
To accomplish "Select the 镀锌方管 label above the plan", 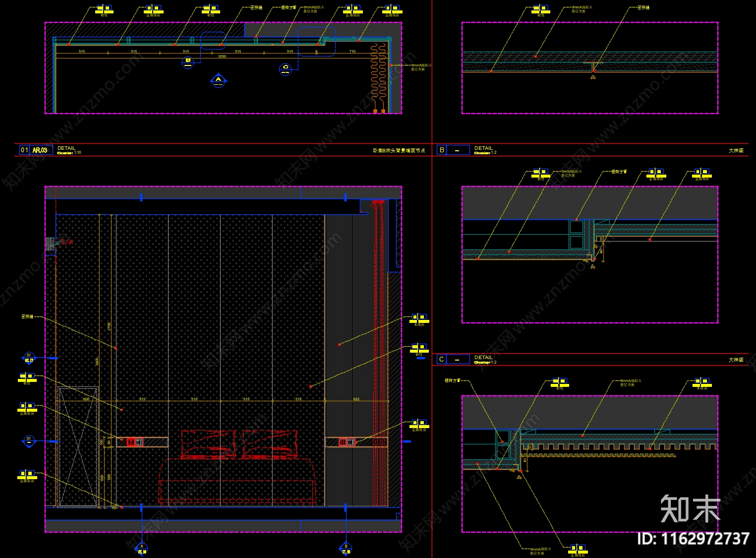I will tap(289, 7).
